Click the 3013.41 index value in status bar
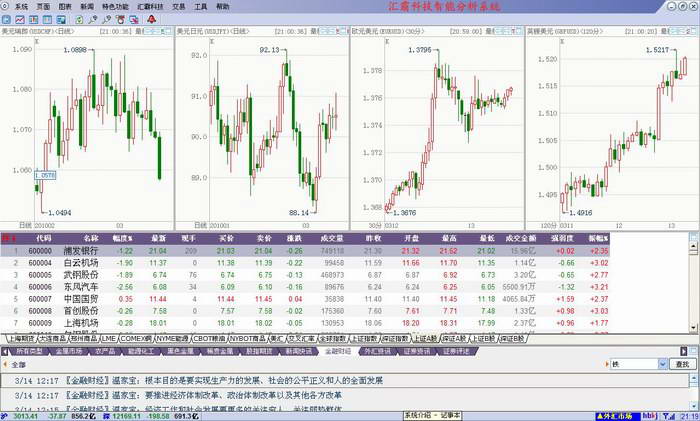This screenshot has width=700, height=421. click(26, 416)
